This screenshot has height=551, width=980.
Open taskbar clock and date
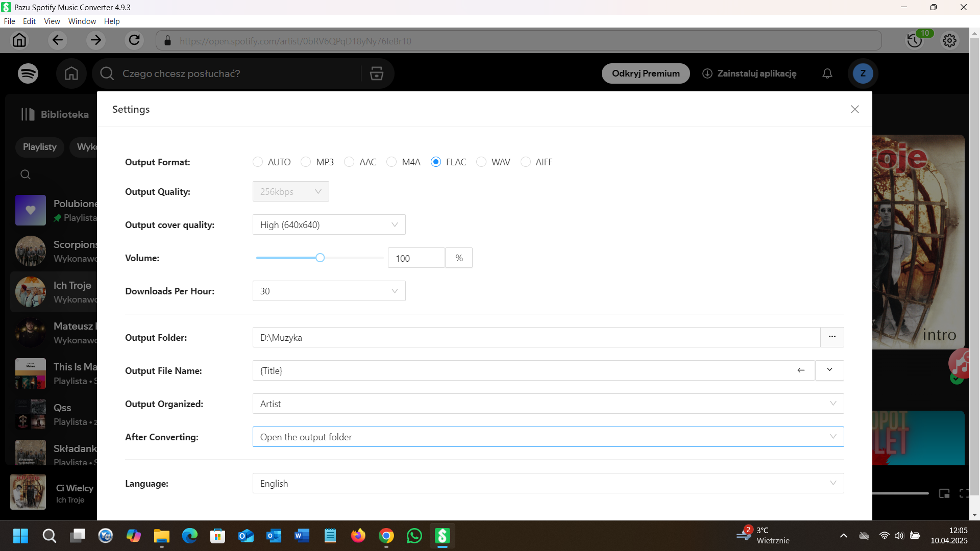949,536
